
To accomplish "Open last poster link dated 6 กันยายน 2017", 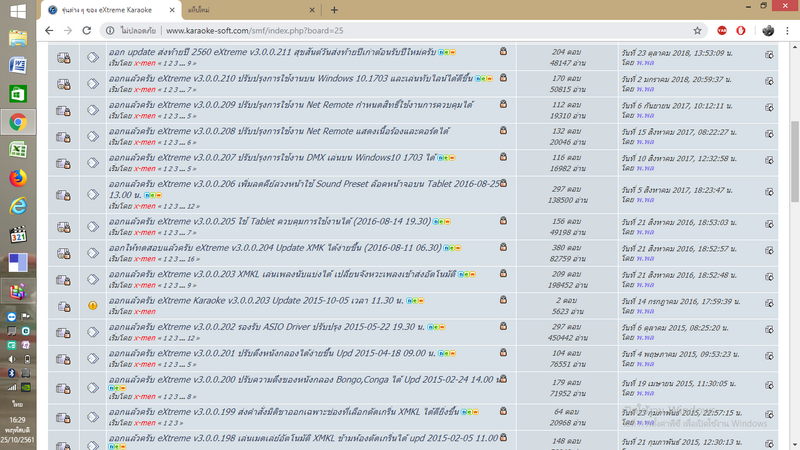I will click(x=645, y=115).
